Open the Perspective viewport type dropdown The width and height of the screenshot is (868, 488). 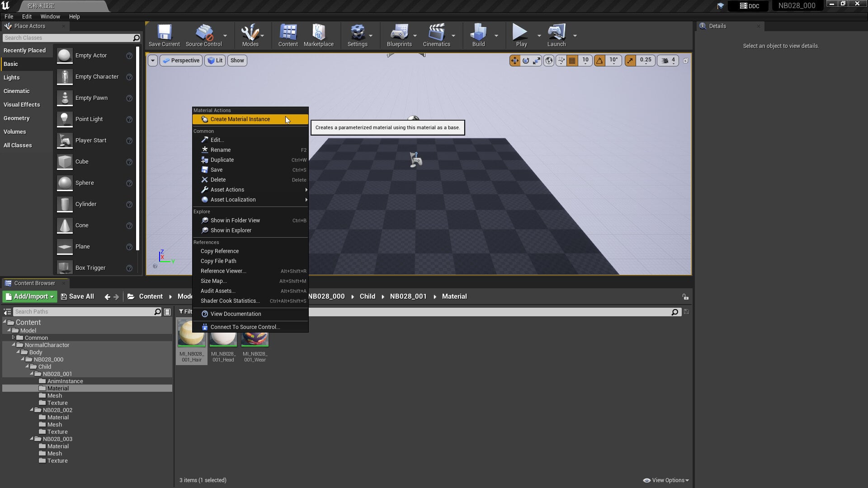pos(181,61)
